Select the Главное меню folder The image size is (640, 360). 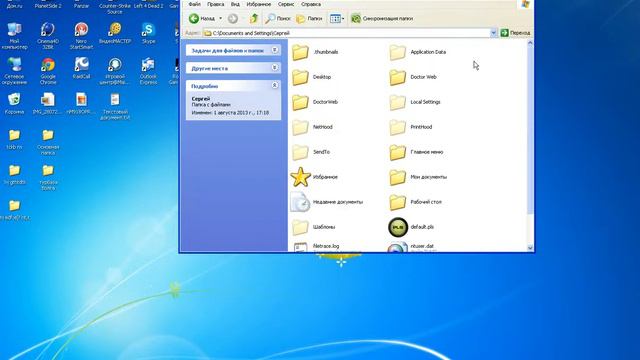pyautogui.click(x=416, y=152)
